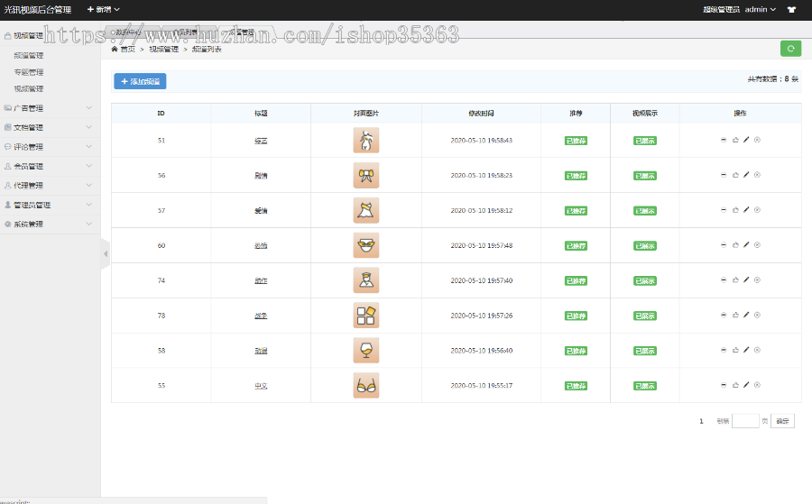Toggle the green 已推荐 badge for ID 51
Viewport: 812px width, 504px height.
coord(576,141)
